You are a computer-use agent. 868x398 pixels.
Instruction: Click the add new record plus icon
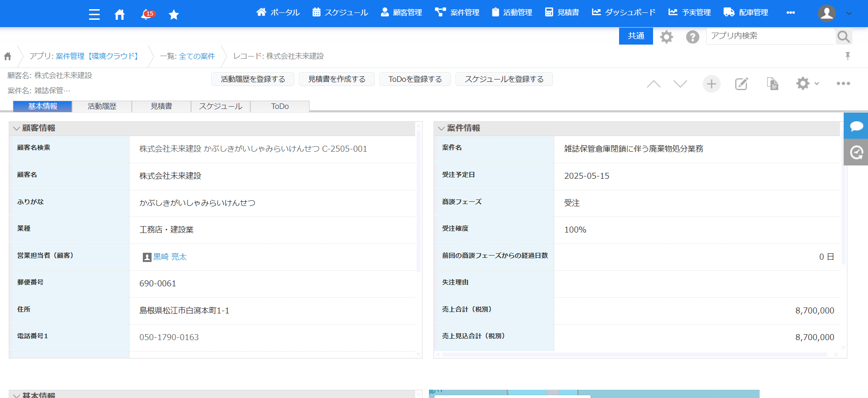(711, 84)
